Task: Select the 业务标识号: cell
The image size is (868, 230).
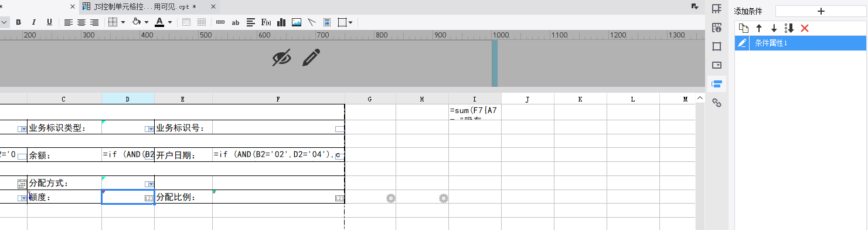Action: click(183, 127)
